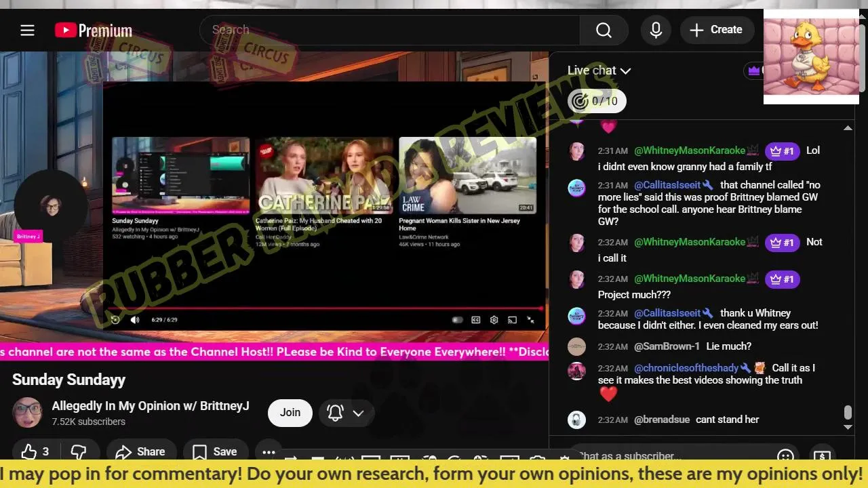The width and height of the screenshot is (868, 488).
Task: Open the emoji picker in chat
Action: (785, 457)
